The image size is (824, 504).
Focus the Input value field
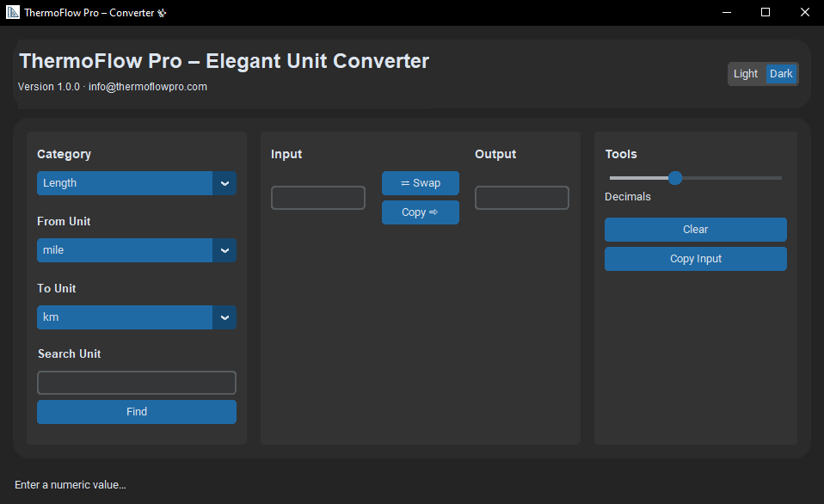318,198
